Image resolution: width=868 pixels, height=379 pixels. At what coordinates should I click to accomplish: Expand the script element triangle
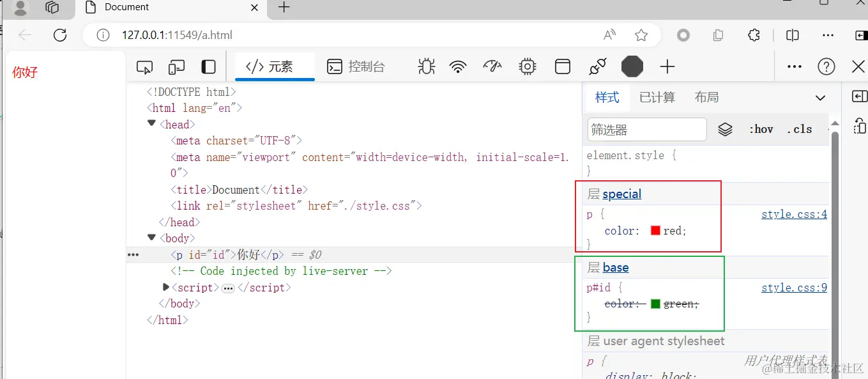click(x=166, y=288)
